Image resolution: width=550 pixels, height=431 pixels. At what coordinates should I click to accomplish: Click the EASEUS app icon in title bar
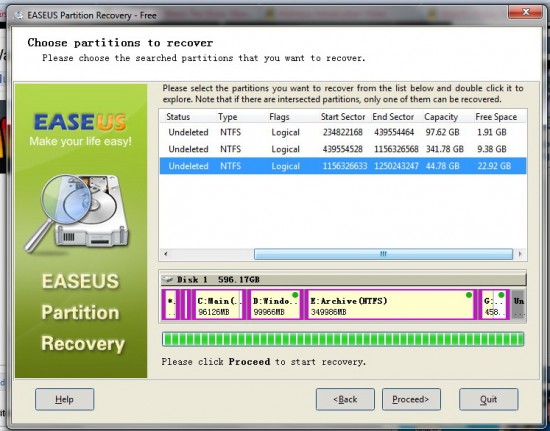[x=19, y=15]
